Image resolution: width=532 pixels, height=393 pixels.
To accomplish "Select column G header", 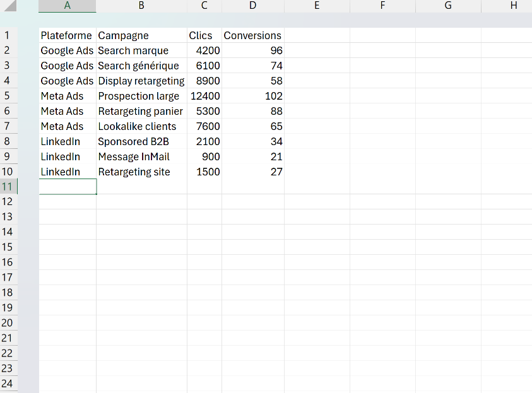I will [448, 6].
